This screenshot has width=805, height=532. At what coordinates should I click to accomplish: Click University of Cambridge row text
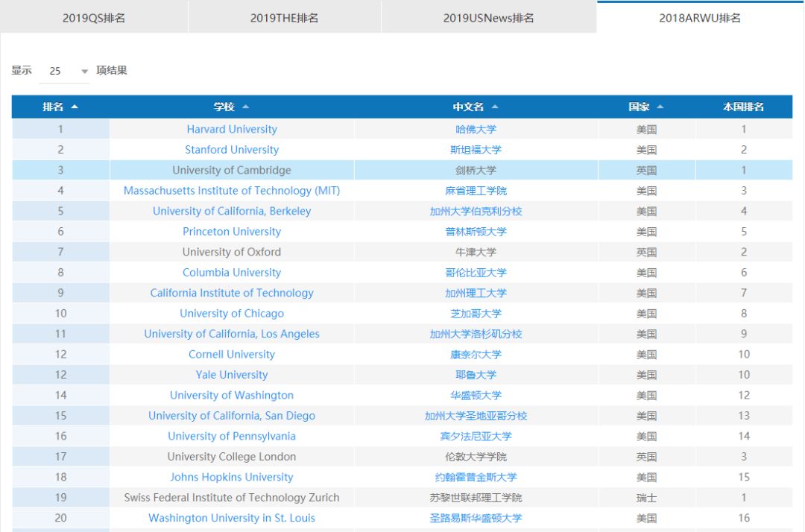pos(232,171)
